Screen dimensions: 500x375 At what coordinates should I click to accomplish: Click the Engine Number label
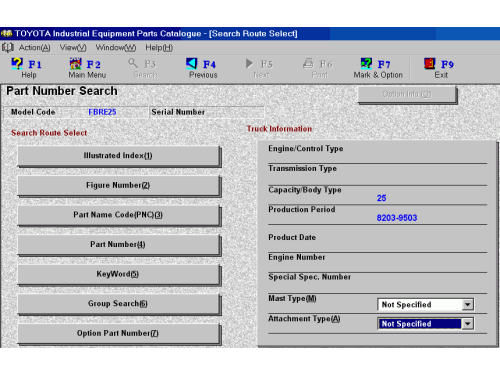click(x=297, y=257)
